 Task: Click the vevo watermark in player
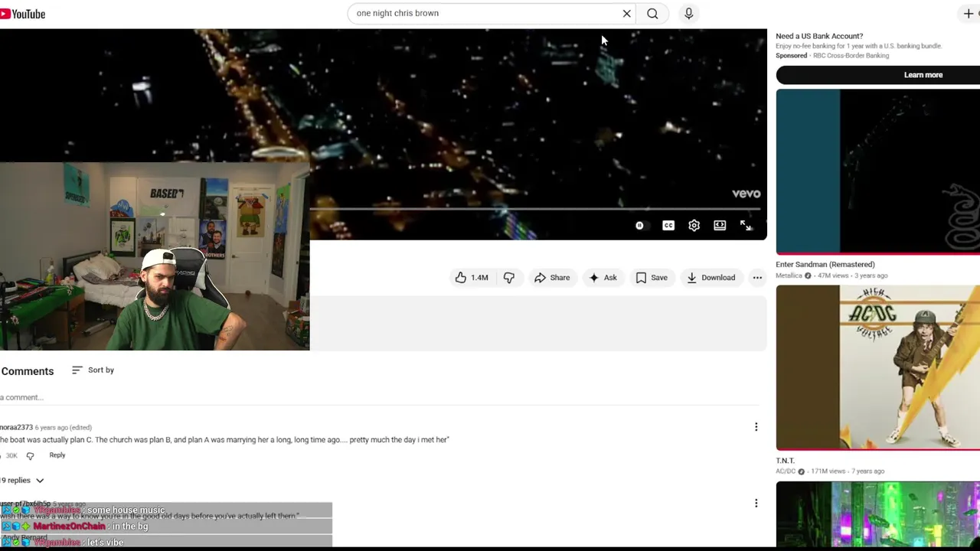click(746, 194)
